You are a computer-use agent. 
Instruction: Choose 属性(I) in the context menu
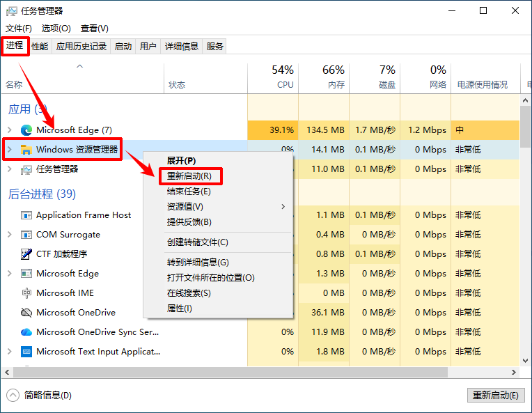[x=218, y=309]
